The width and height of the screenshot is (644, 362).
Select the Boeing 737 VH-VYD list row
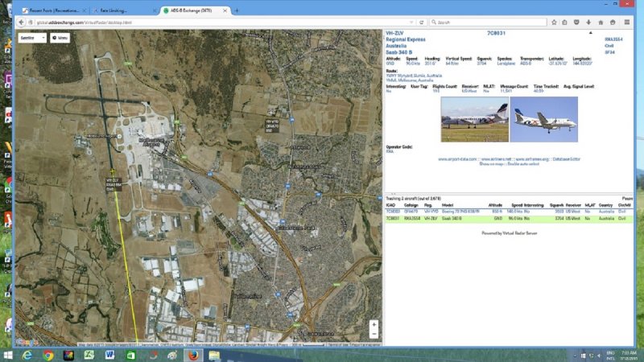pos(509,212)
